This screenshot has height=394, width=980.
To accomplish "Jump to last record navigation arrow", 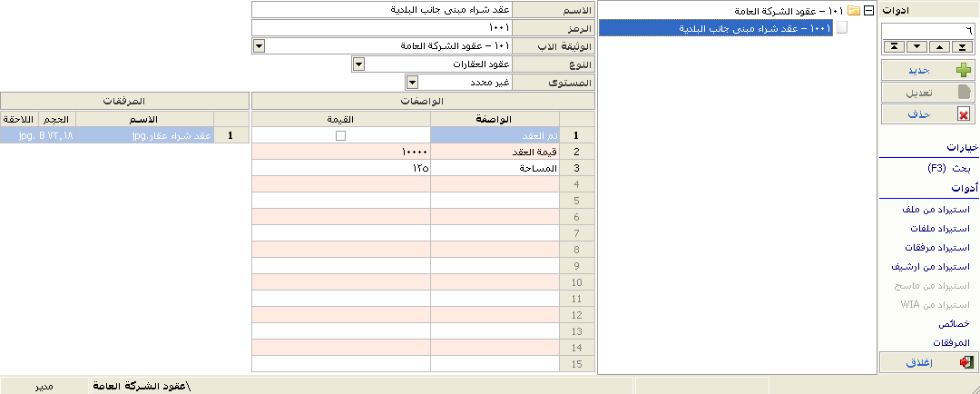I will (x=962, y=46).
